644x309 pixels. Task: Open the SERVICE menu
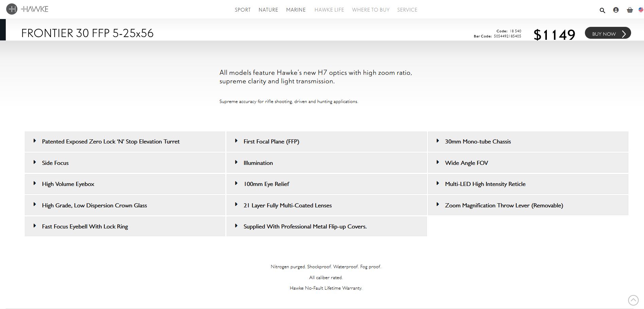(407, 10)
